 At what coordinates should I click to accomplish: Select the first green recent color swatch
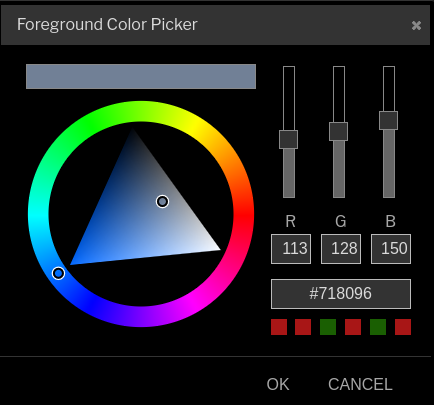click(x=328, y=327)
